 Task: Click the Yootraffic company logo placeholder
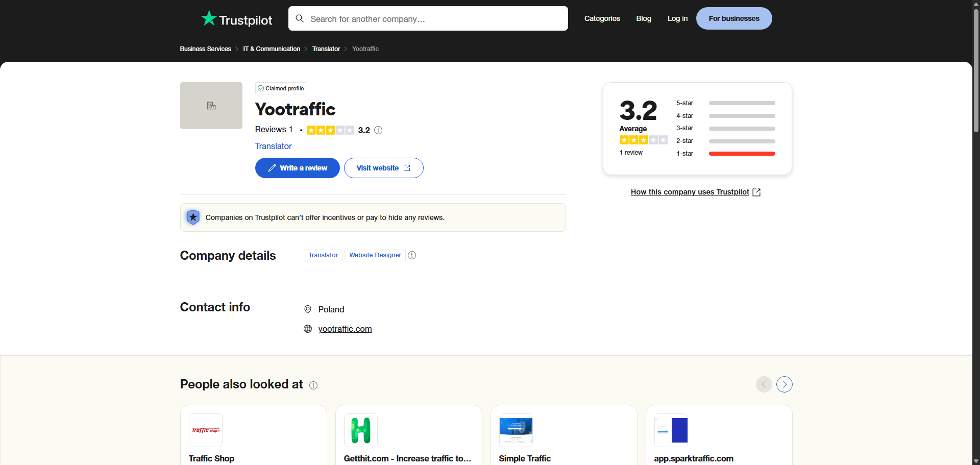211,106
